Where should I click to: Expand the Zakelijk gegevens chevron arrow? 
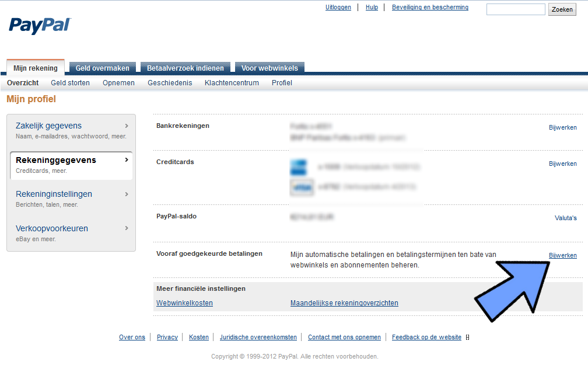coord(127,126)
